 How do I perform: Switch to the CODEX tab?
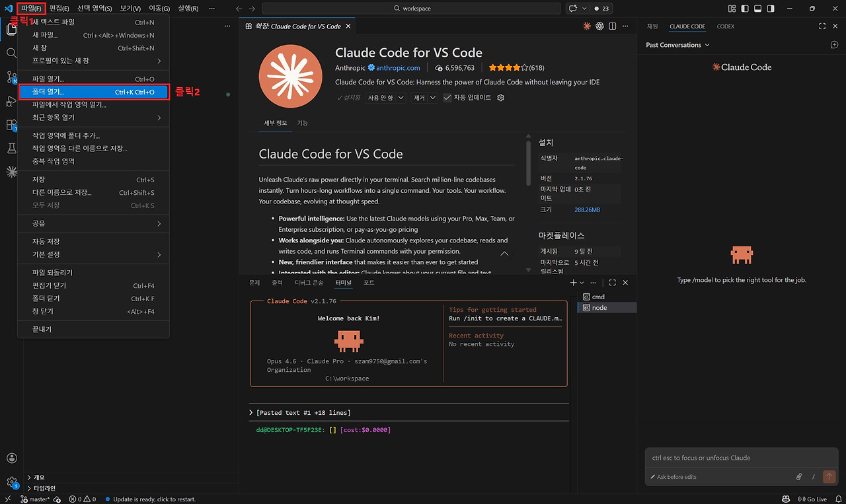click(725, 26)
